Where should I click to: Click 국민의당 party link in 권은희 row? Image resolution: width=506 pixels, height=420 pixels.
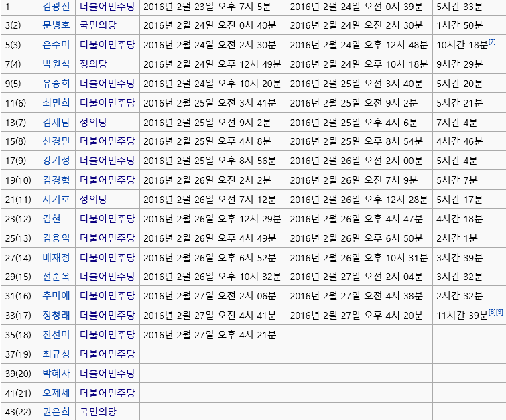tap(98, 411)
